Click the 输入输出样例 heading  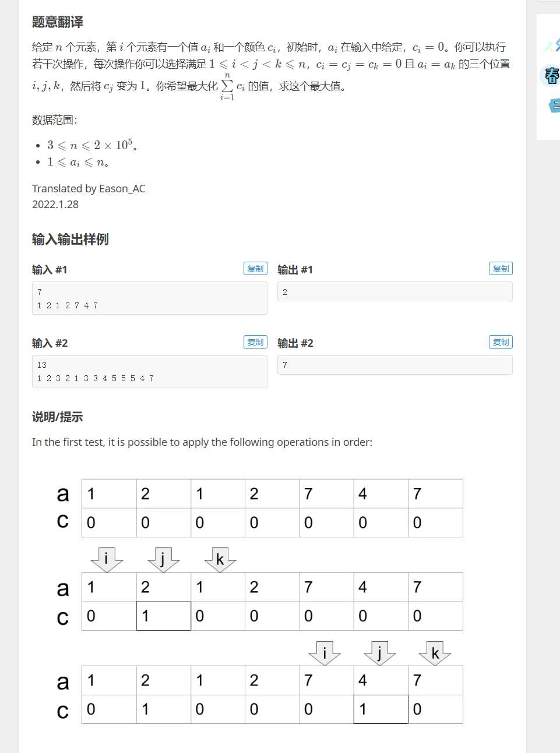(x=71, y=240)
